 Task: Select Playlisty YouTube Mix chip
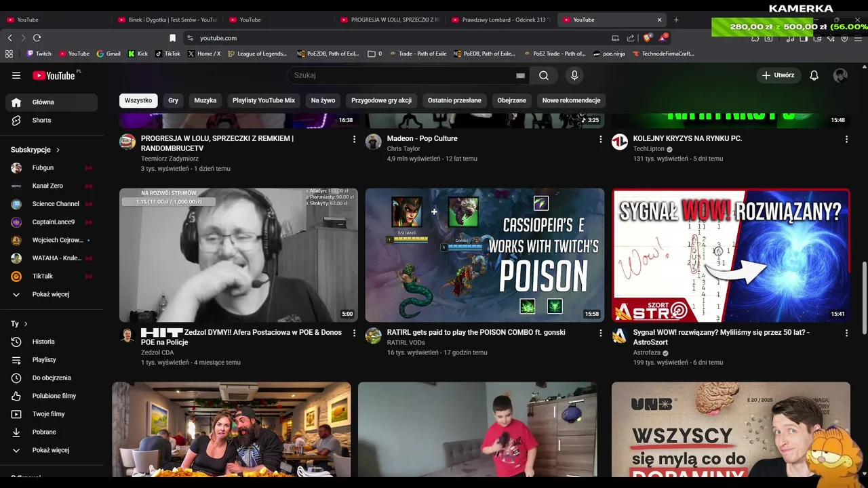(x=264, y=100)
